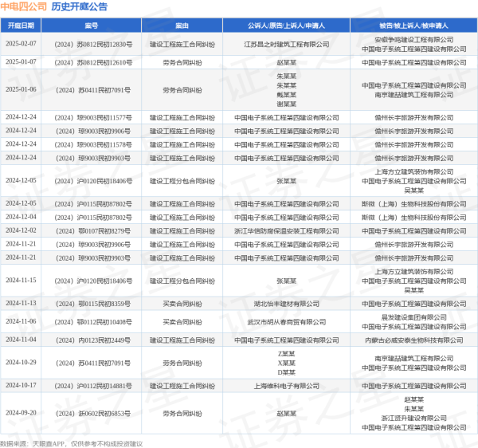Screen dimensions: 478x448
Task: Click 张某某 in the 2024-11-15 row
Action: 287,281
